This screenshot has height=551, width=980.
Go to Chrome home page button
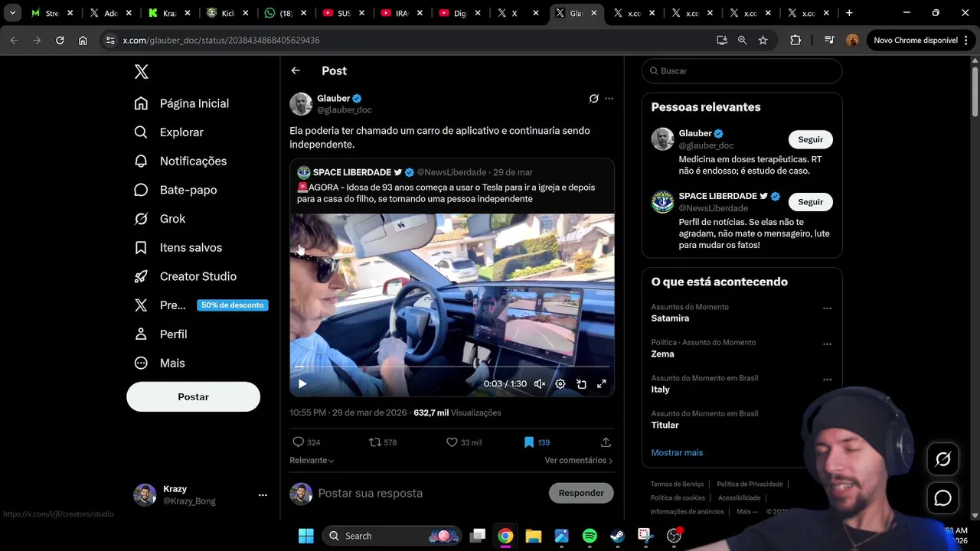pyautogui.click(x=83, y=41)
